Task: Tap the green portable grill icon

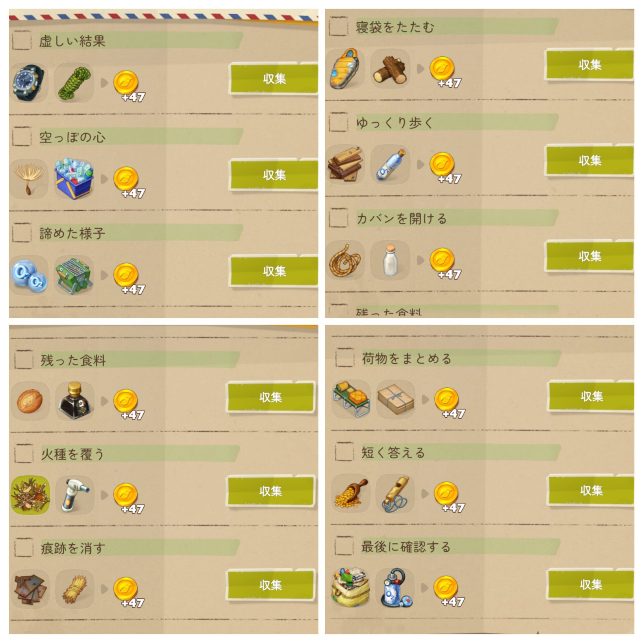Action: (74, 275)
